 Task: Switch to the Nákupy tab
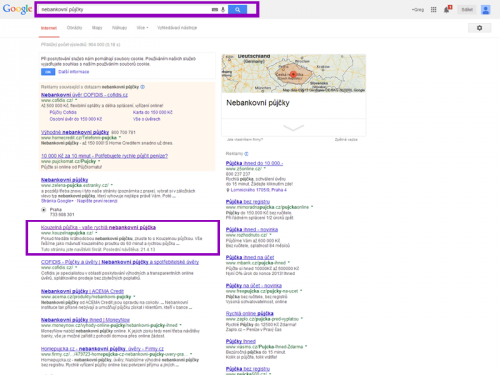pos(119,28)
